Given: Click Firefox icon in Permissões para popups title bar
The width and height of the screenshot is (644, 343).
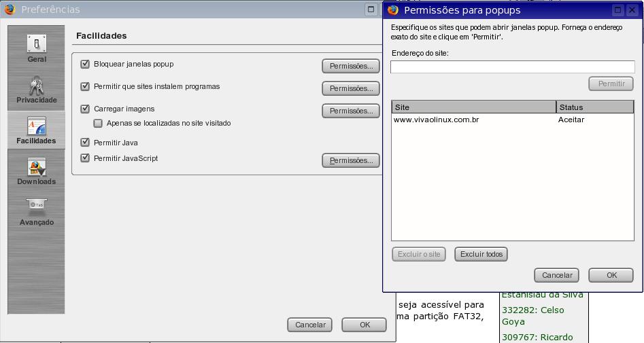Looking at the screenshot, I should click(x=393, y=10).
